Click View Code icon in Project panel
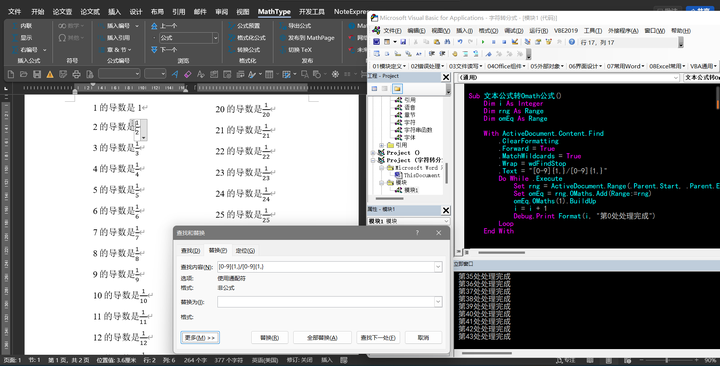720x366 pixels. tap(374, 89)
